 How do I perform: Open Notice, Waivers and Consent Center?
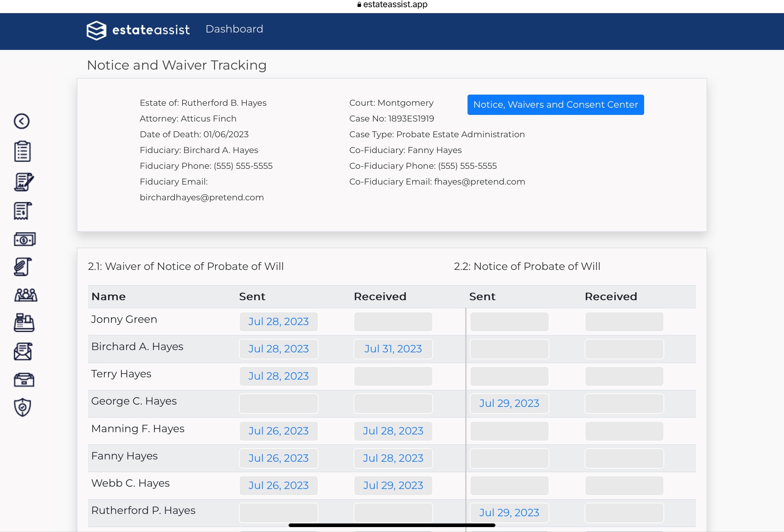[x=555, y=105]
